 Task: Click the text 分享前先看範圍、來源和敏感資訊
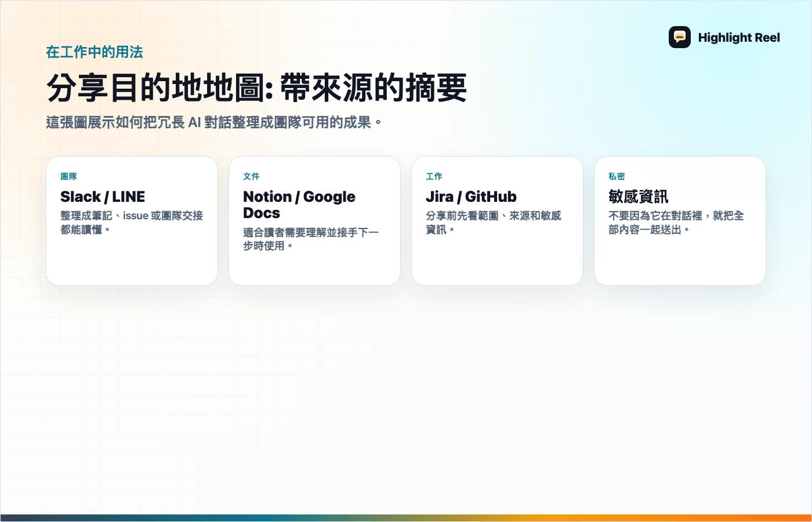click(x=494, y=223)
